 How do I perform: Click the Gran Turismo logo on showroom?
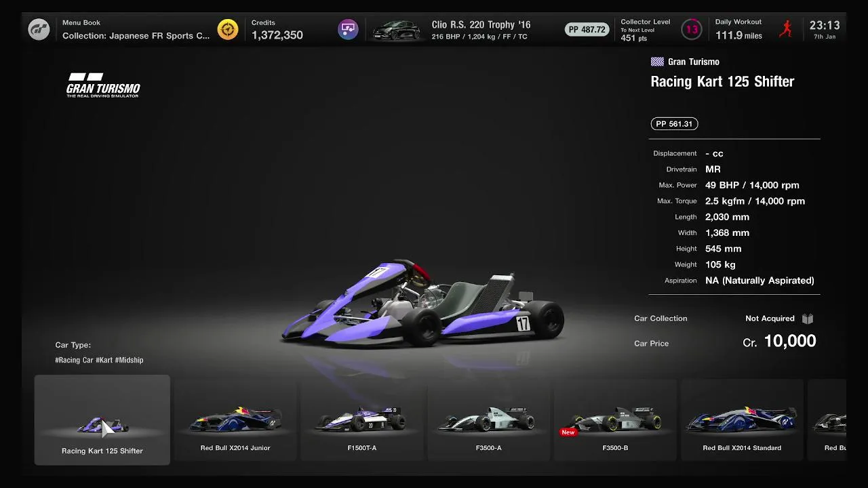[x=103, y=85]
